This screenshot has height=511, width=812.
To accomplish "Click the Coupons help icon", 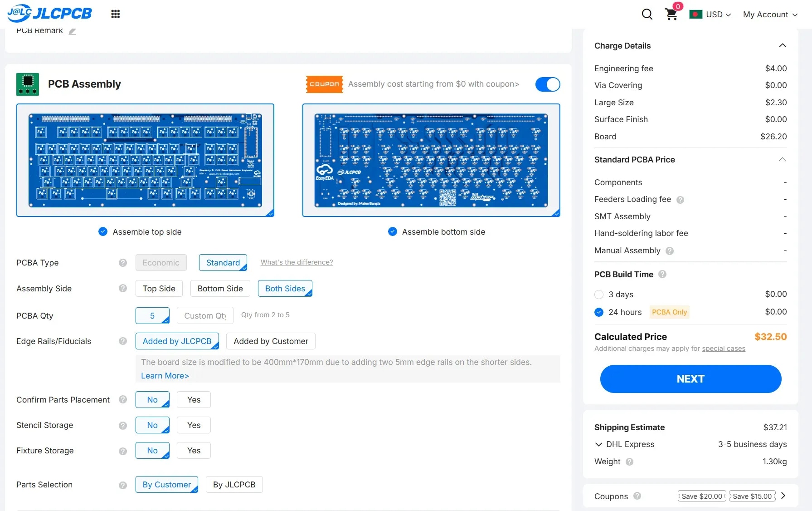I will pyautogui.click(x=637, y=496).
